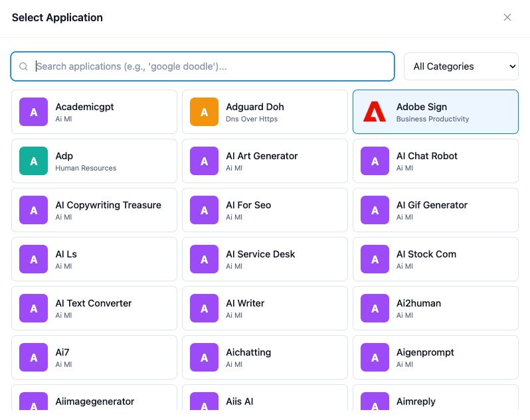Pick the Aiimagegenerator title
530x420 pixels.
(x=94, y=401)
